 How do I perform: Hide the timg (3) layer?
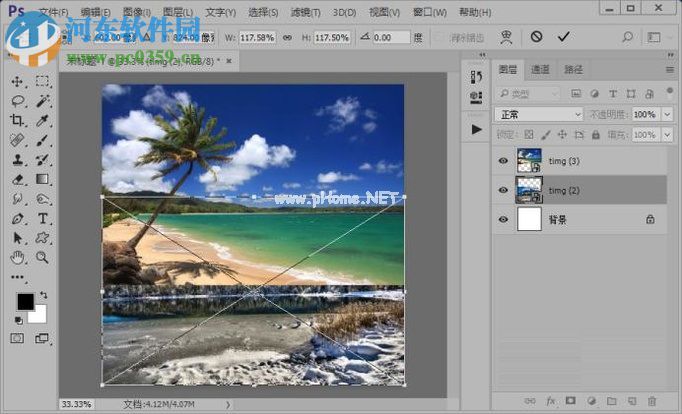point(503,160)
